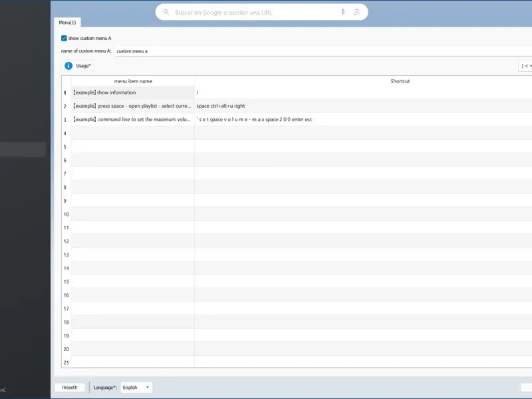Select row header number 17
The height and width of the screenshot is (399, 532).
pyautogui.click(x=66, y=309)
